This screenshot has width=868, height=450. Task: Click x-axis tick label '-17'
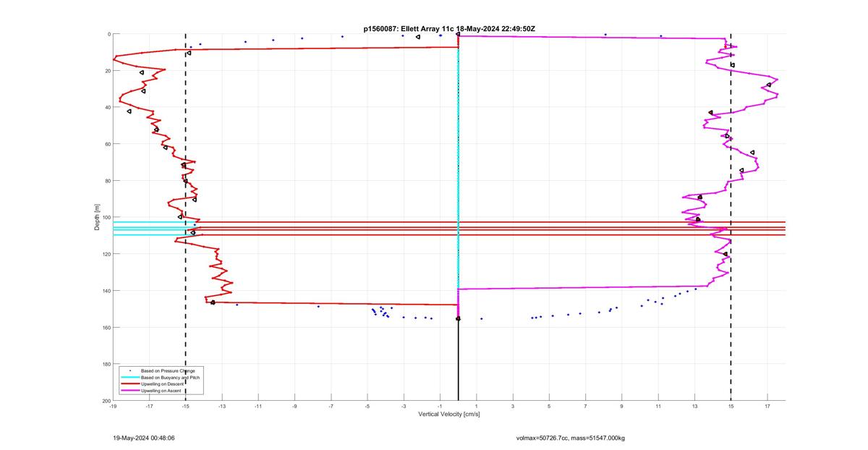click(x=149, y=407)
